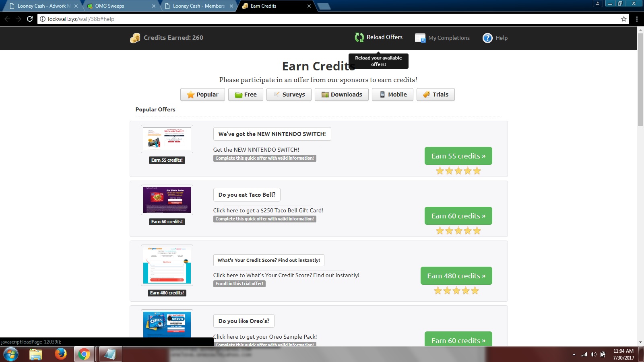Open the Nintendo Switch offer thumbnail
This screenshot has width=644, height=362.
click(167, 139)
